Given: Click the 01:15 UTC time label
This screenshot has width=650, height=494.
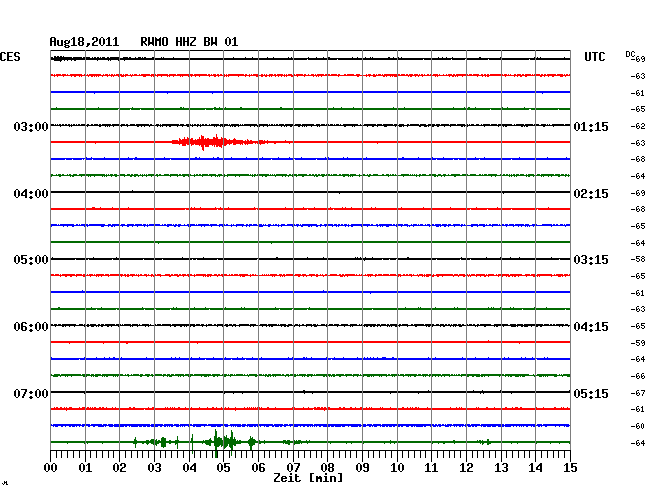Looking at the screenshot, I should click(591, 127).
